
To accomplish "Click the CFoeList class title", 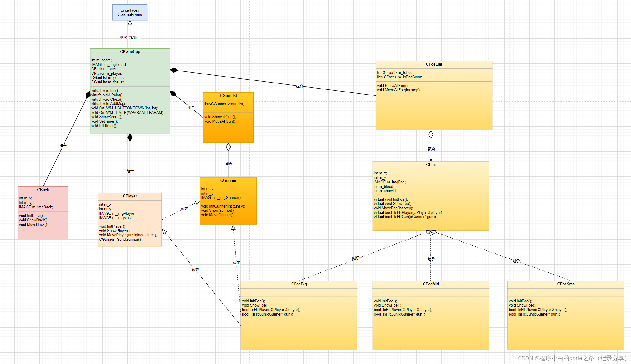I will tap(434, 64).
